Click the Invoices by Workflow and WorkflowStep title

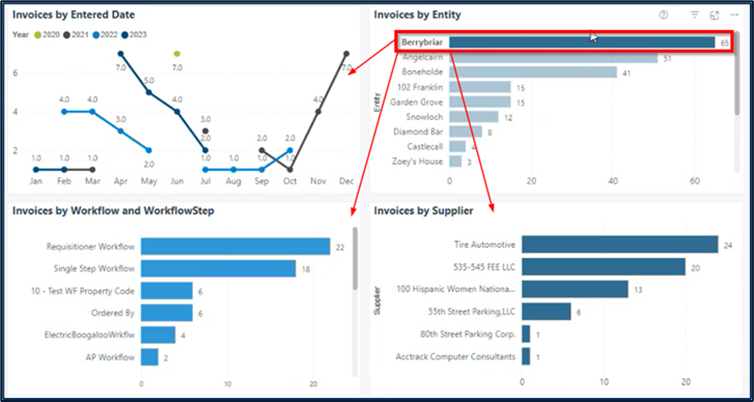tap(113, 211)
